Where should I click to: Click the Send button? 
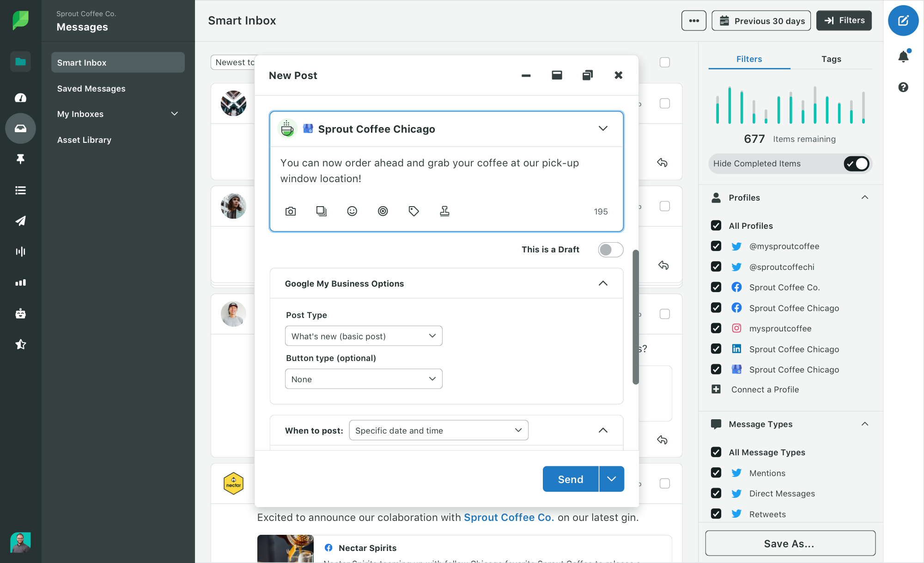(571, 479)
